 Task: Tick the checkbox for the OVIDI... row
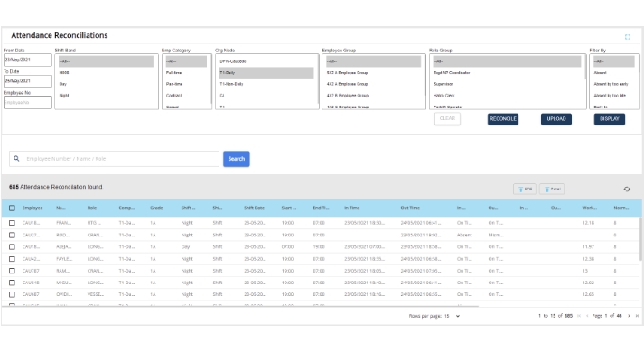[x=12, y=294]
